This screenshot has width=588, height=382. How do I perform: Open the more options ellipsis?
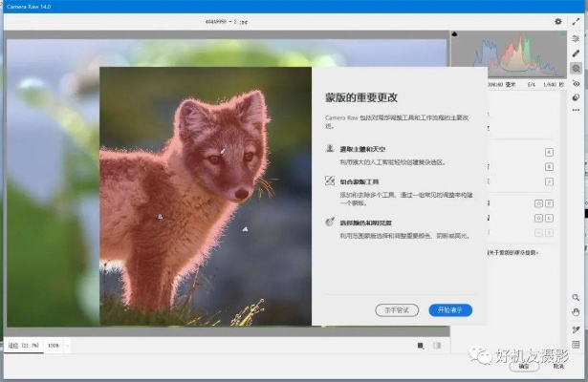(x=576, y=112)
